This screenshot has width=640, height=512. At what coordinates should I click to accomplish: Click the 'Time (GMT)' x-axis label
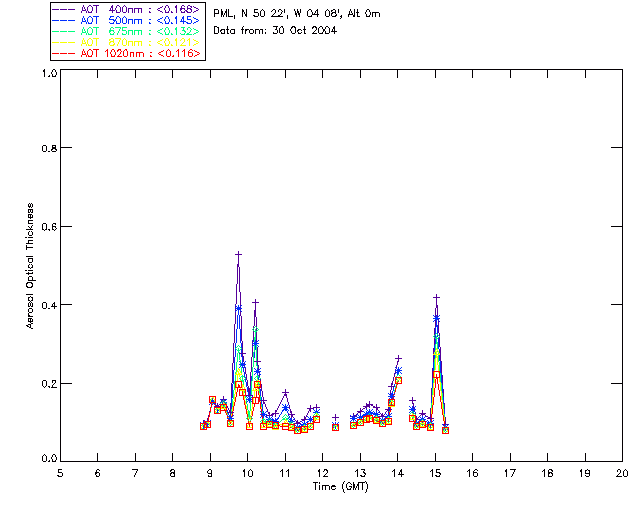[340, 487]
